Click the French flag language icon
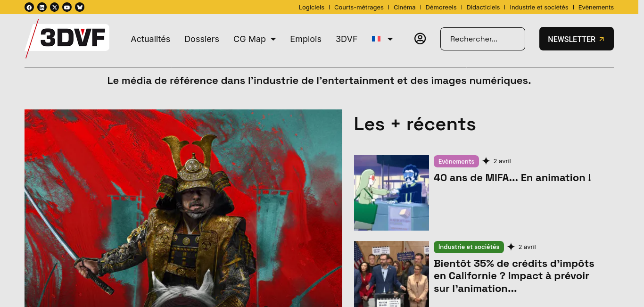Screen dimensions: 644x307 pos(376,39)
